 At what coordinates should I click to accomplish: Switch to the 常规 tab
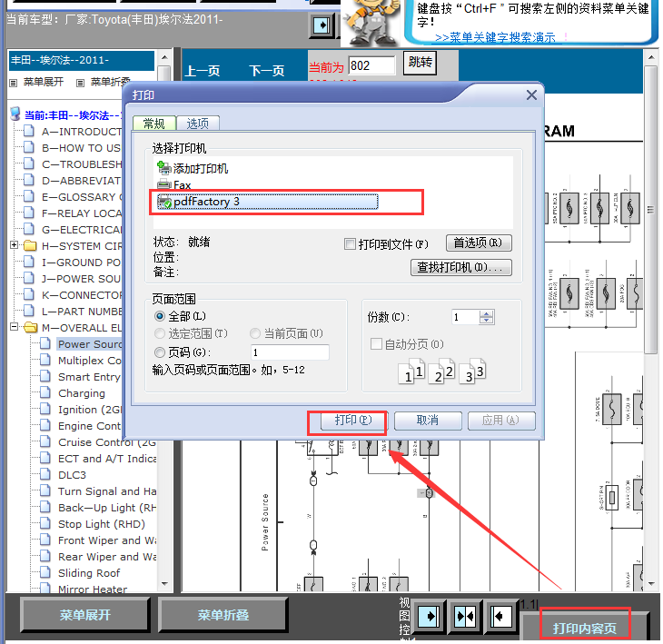click(154, 123)
